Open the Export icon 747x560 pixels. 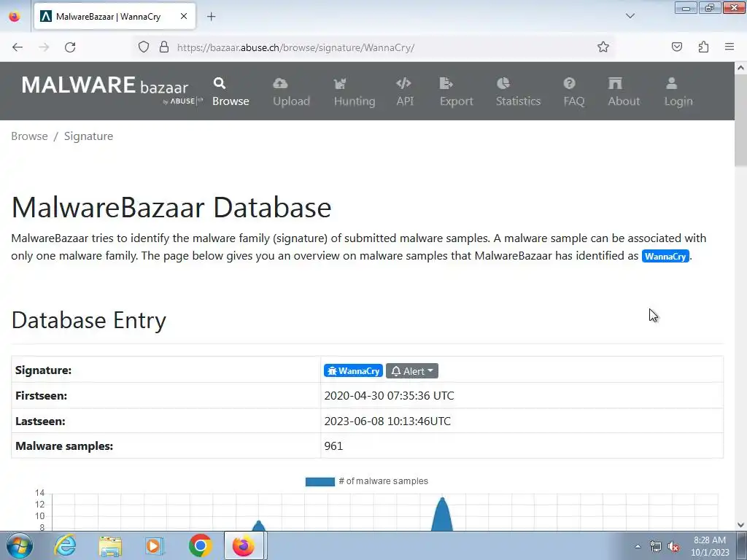446,83
